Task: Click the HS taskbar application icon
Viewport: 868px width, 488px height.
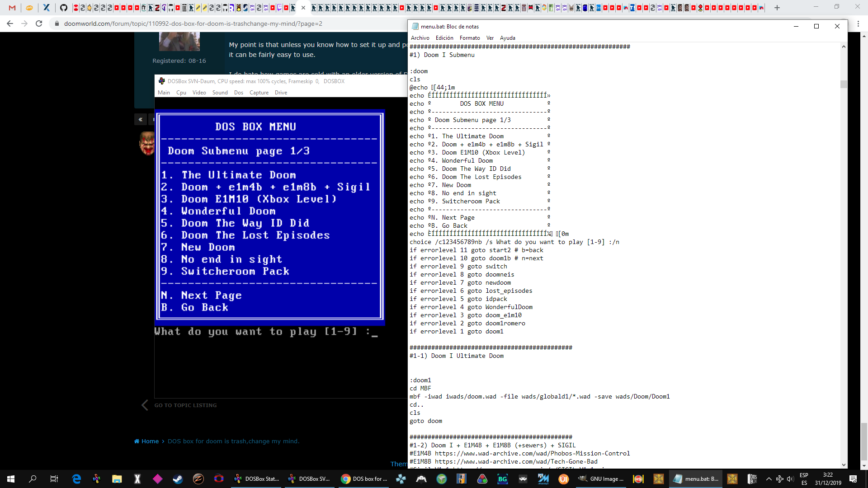Action: pos(638,479)
